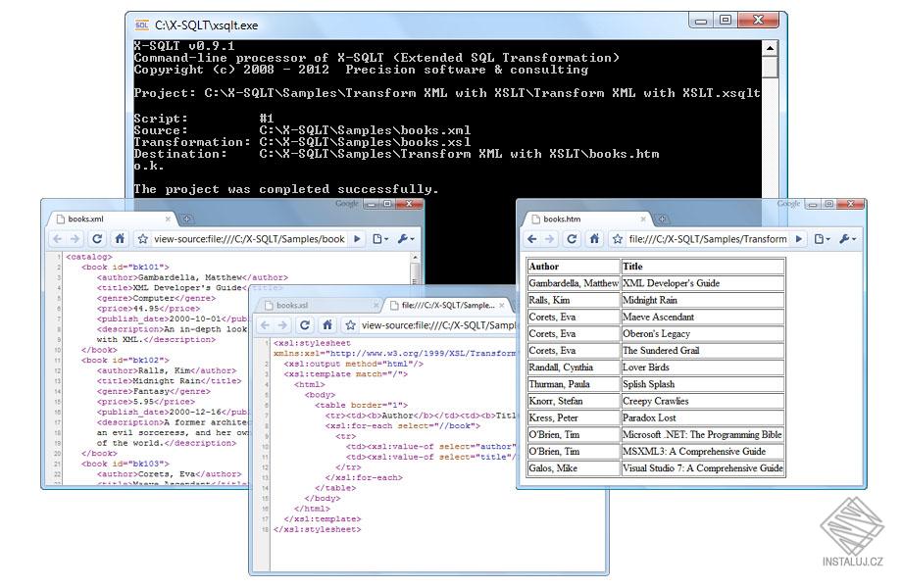This screenshot has height=588, width=902.
Task: Click the "Ralls, Kim" table cell
Action: point(574,300)
